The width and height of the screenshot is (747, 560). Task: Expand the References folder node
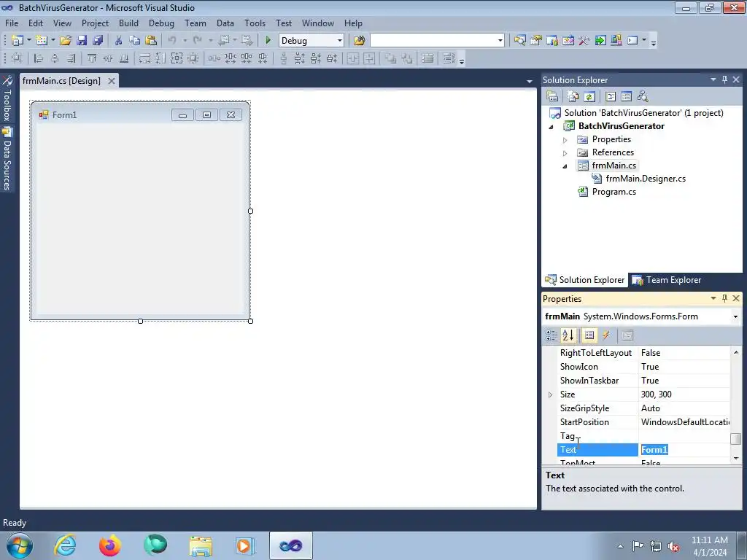coord(565,153)
